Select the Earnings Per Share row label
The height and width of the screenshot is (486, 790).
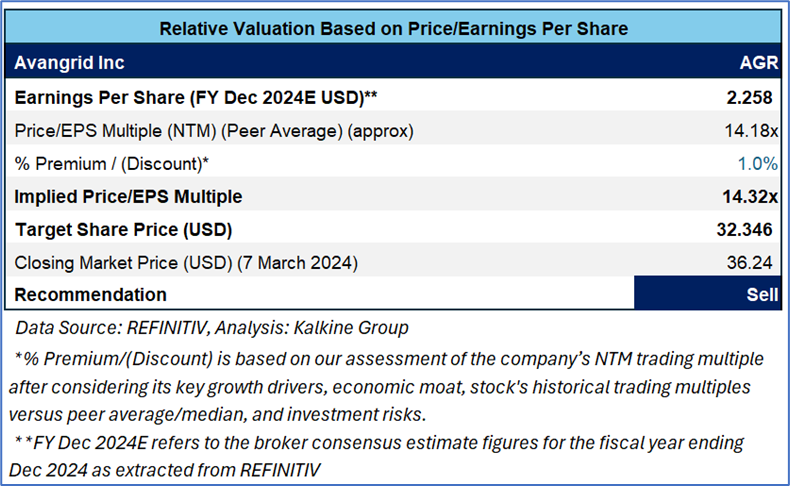point(195,97)
